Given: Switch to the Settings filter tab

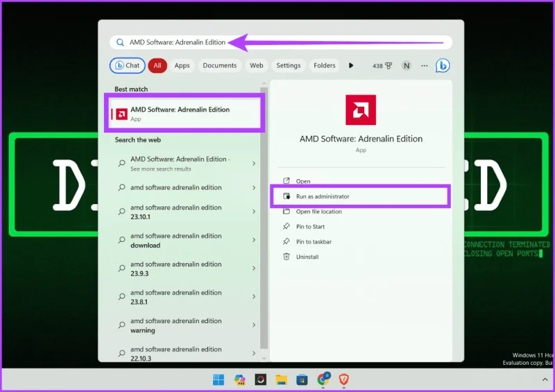Looking at the screenshot, I should (289, 65).
